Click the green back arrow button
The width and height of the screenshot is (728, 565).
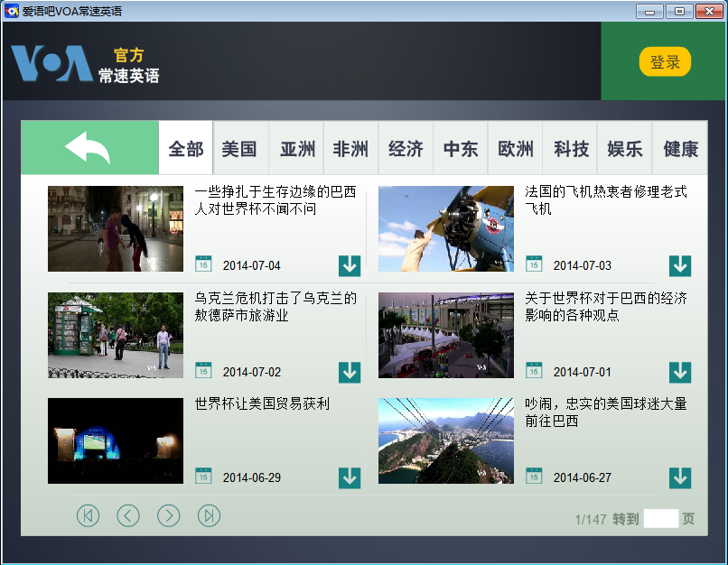[89, 147]
